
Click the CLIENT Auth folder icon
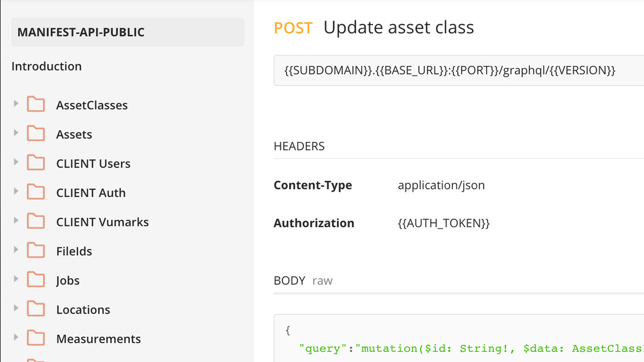pyautogui.click(x=36, y=192)
